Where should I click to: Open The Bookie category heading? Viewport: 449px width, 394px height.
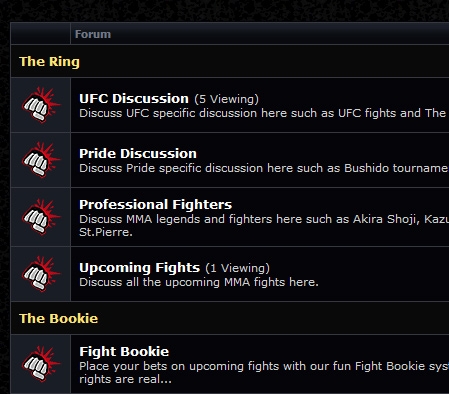click(59, 318)
